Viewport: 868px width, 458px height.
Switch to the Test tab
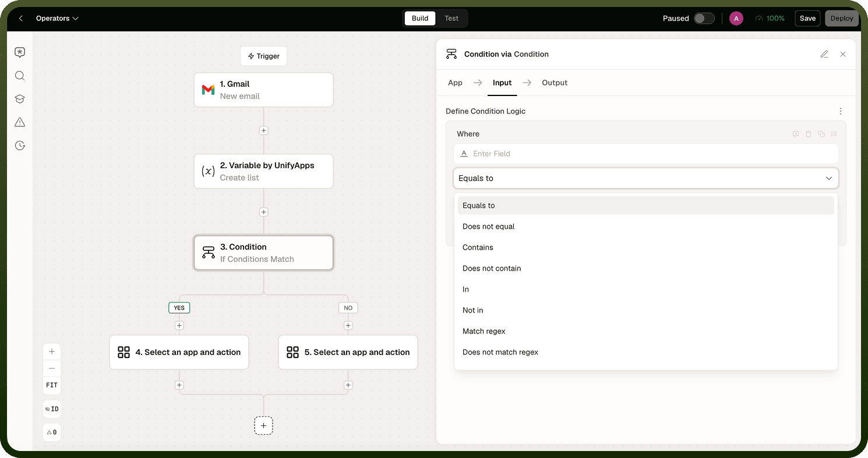(x=451, y=19)
